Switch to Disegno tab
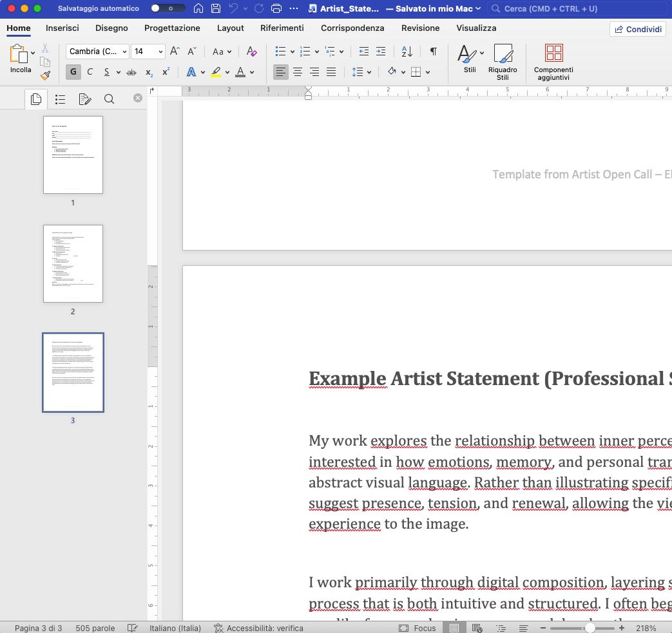This screenshot has height=633, width=672. pyautogui.click(x=111, y=28)
